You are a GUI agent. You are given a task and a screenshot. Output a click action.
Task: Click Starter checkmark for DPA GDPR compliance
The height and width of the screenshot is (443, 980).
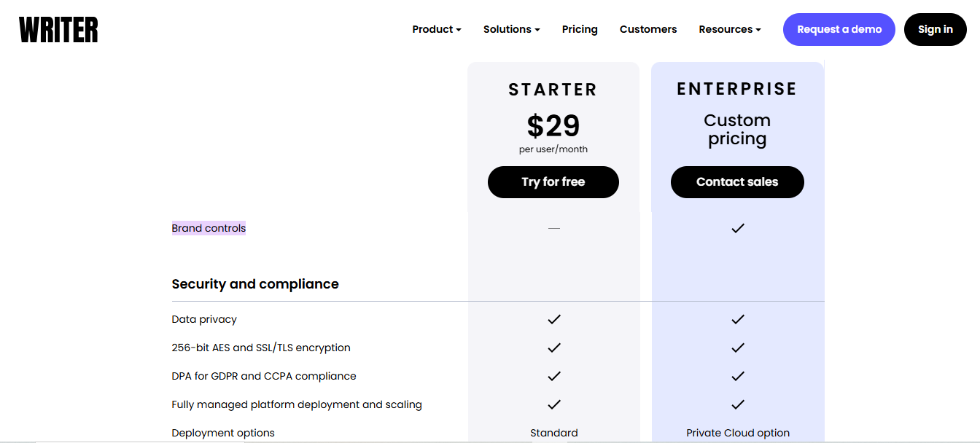pyautogui.click(x=554, y=376)
